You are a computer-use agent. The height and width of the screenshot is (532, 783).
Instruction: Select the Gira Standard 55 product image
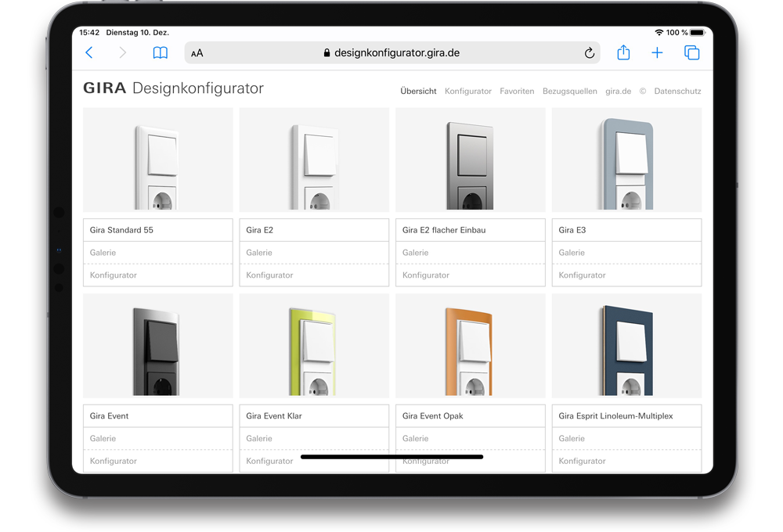158,160
